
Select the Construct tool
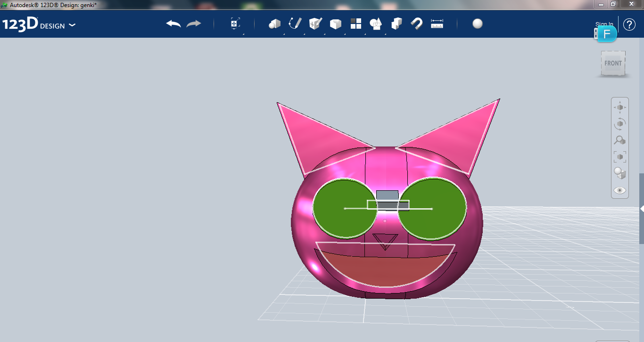point(316,24)
